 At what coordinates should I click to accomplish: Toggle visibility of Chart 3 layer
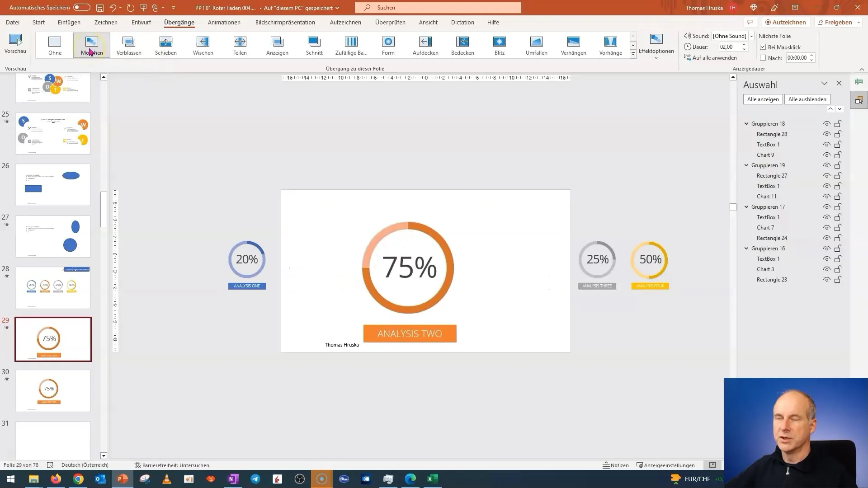click(x=826, y=269)
